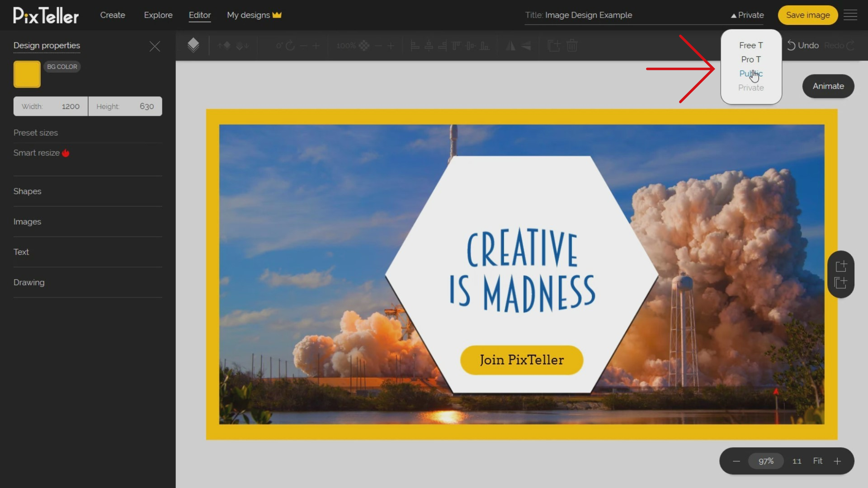Image resolution: width=868 pixels, height=488 pixels.
Task: Open the Private visibility dropdown
Action: click(x=747, y=15)
